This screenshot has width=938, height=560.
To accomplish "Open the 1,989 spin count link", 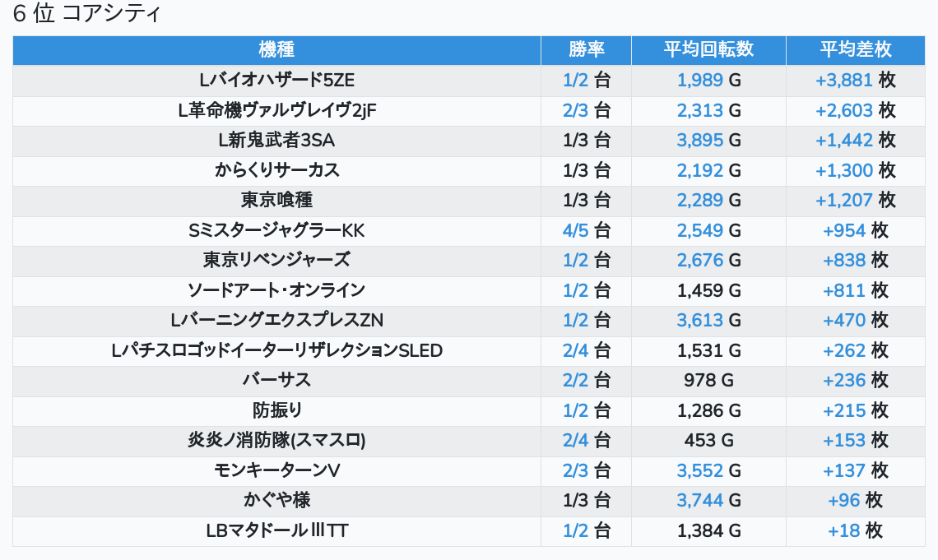I will coord(700,81).
